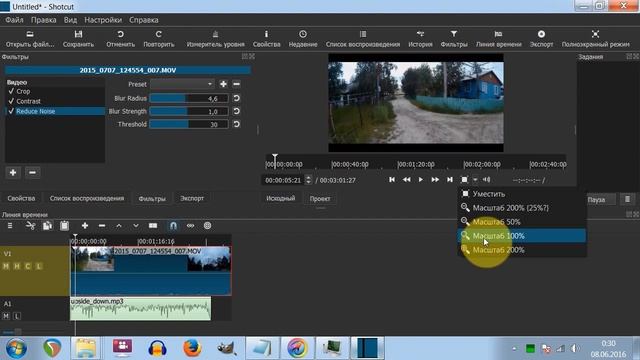Remove selected filter with minus button
The image size is (640, 360).
32,173
